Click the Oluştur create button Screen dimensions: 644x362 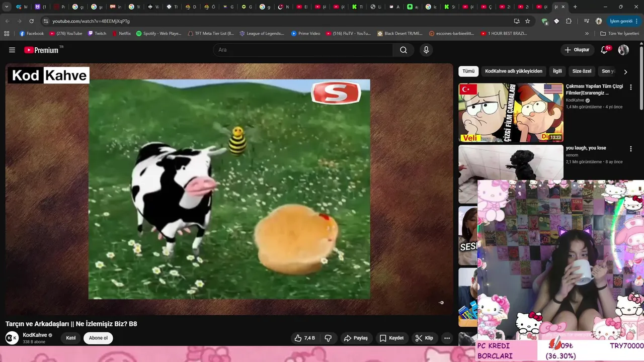(x=577, y=50)
